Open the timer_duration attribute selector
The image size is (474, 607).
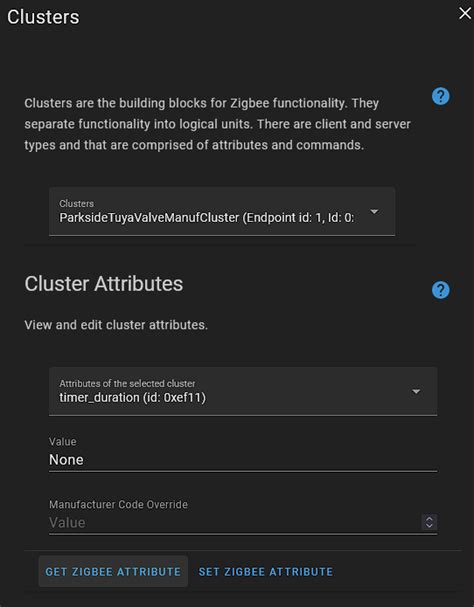[243, 391]
